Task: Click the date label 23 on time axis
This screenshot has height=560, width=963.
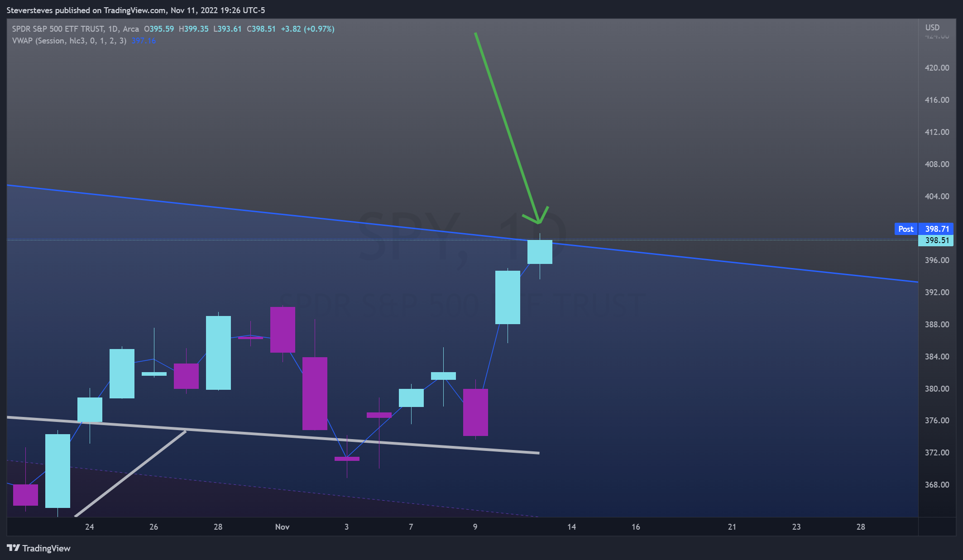Action: (796, 527)
